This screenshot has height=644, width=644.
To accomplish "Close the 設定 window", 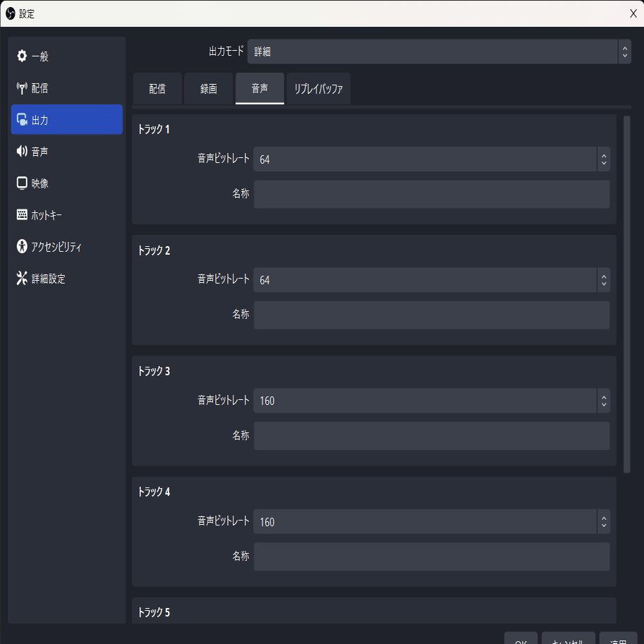I will (x=633, y=13).
